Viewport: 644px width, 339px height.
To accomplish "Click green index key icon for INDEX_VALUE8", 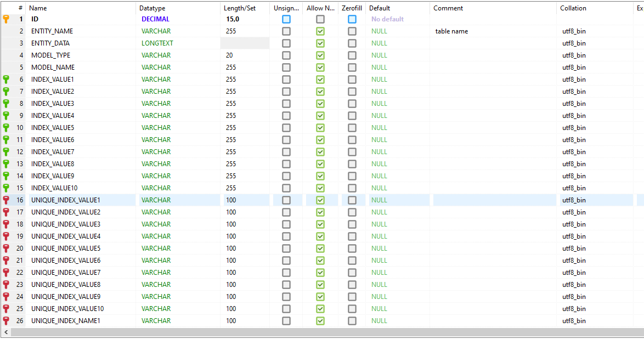I will coord(6,164).
